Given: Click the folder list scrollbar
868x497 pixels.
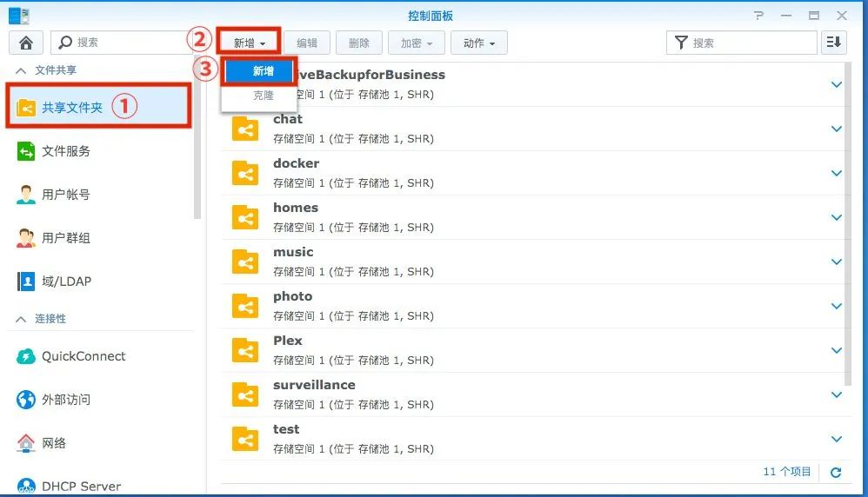Looking at the screenshot, I should (847, 224).
